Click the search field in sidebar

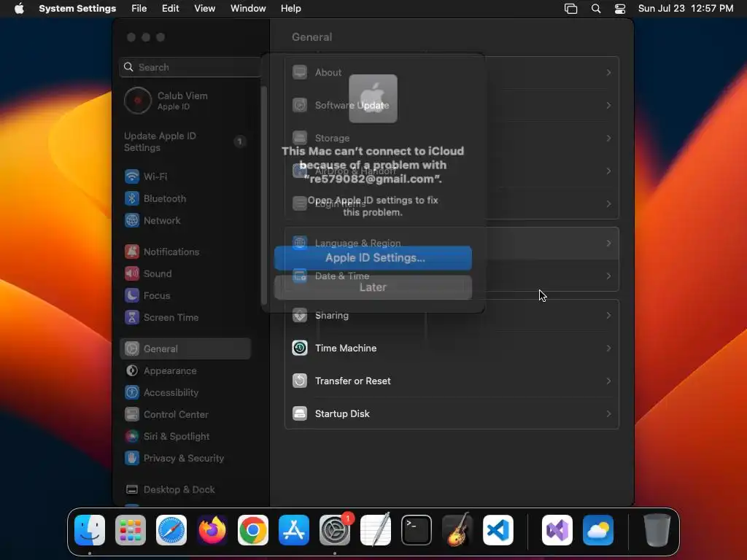(190, 67)
